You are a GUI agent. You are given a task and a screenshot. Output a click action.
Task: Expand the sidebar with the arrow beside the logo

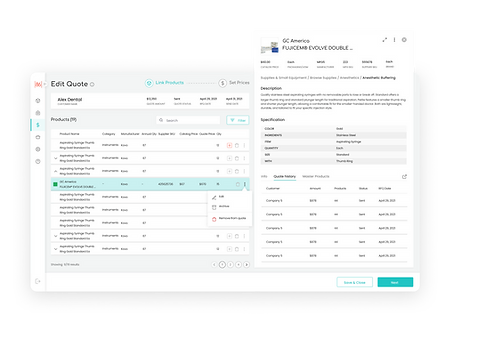(44, 84)
